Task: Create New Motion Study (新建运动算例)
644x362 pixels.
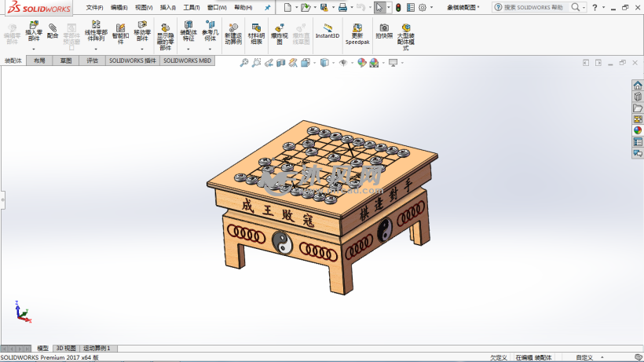Action: point(233,34)
